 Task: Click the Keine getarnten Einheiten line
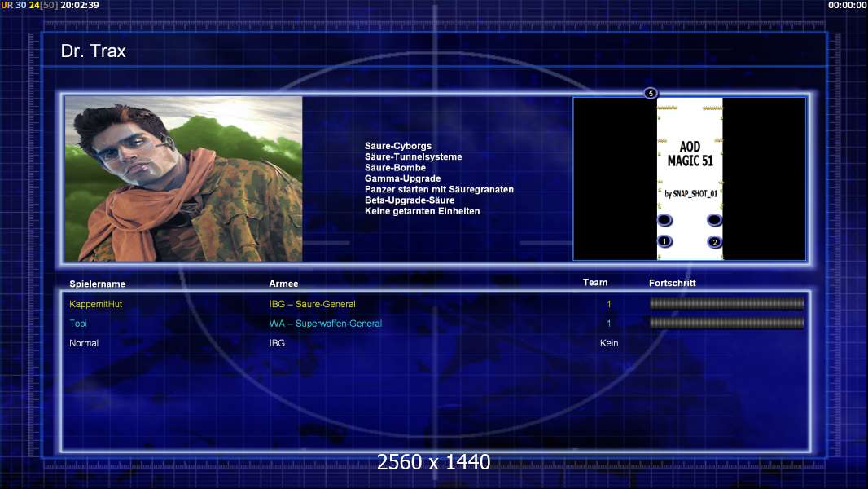(x=423, y=211)
